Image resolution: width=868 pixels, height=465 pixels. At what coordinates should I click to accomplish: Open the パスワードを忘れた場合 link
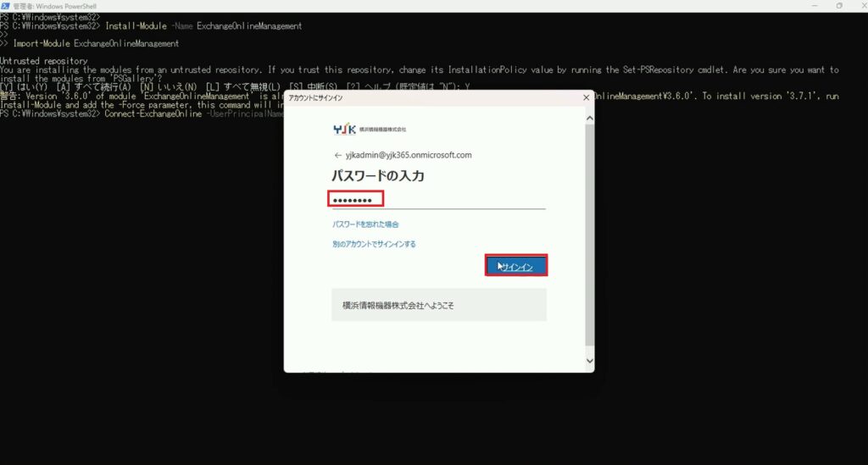pyautogui.click(x=365, y=224)
